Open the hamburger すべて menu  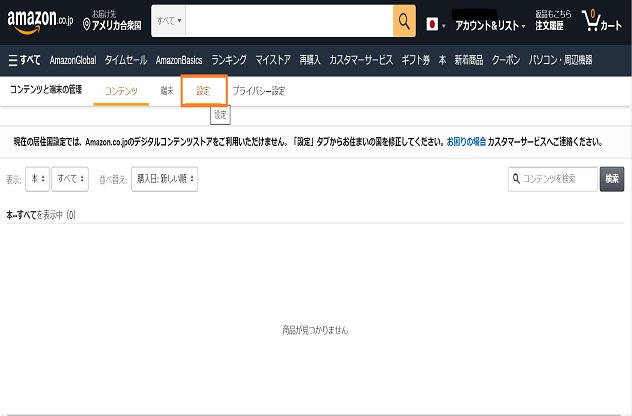pyautogui.click(x=24, y=60)
